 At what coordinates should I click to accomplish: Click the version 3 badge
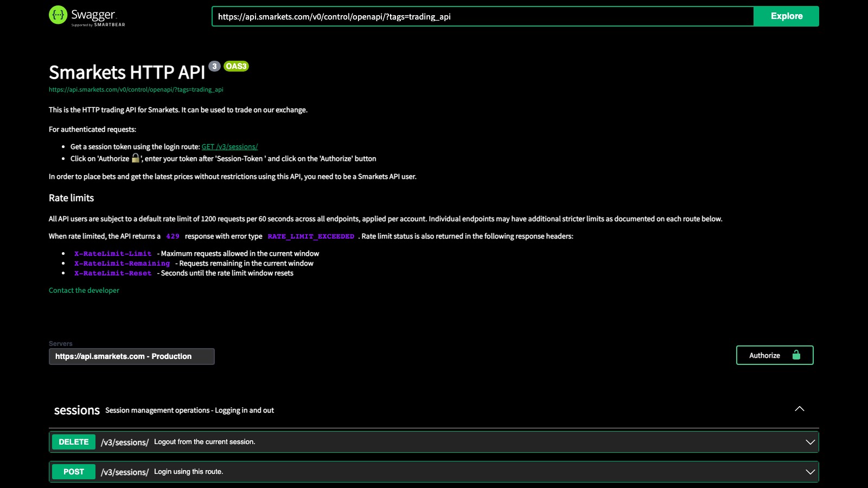pos(214,66)
